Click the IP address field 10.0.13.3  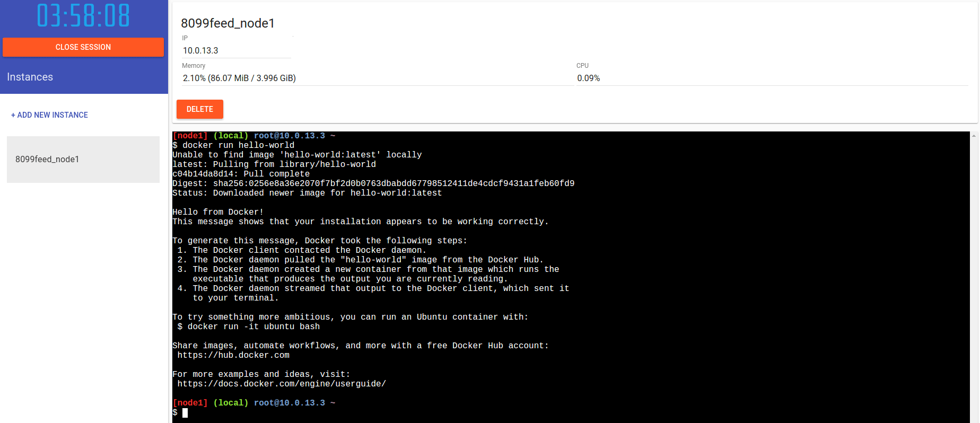point(237,50)
